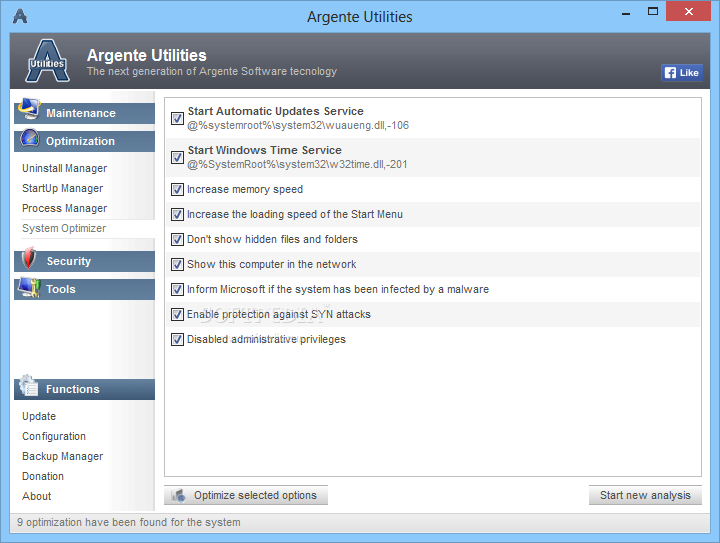Click the wuaueng.dll path text

(x=298, y=125)
